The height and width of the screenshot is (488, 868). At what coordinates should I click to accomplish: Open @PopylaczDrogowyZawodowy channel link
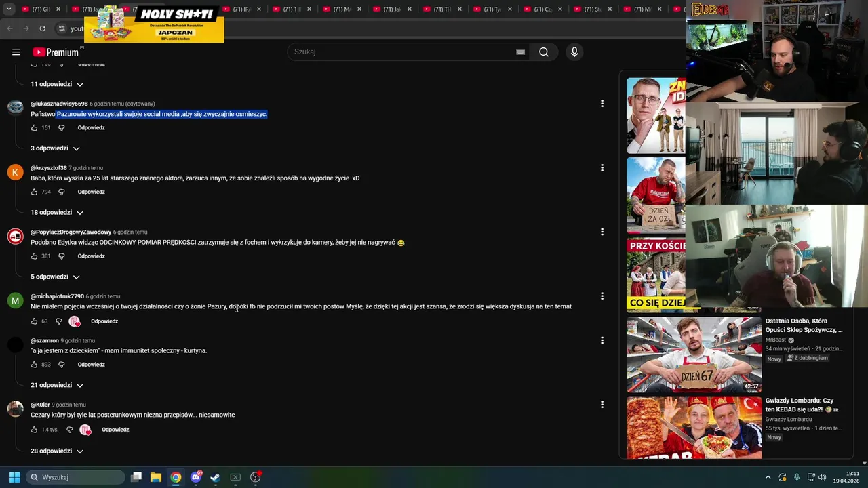(x=71, y=232)
